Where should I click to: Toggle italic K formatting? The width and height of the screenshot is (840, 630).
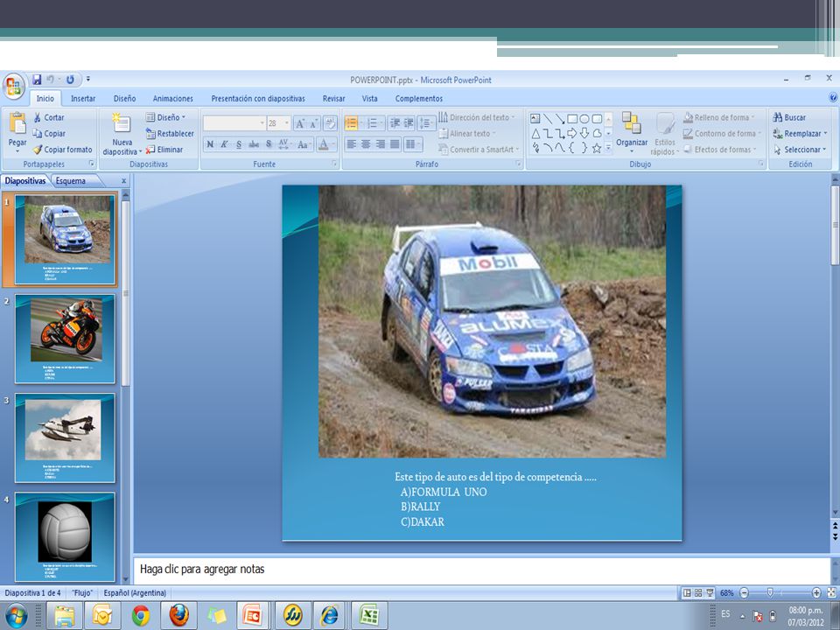point(225,144)
